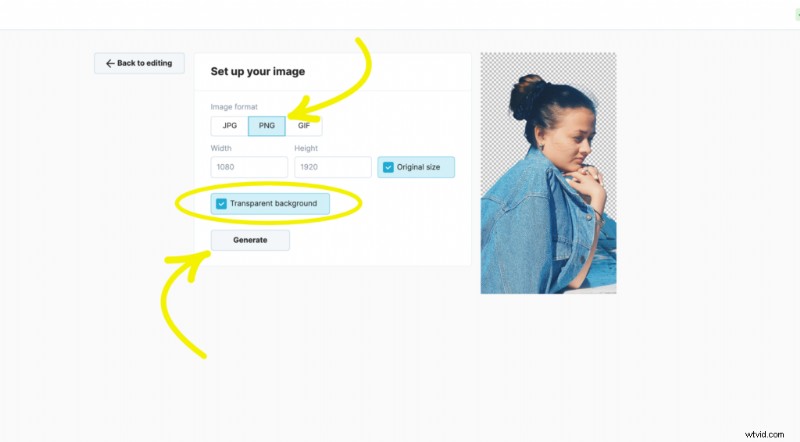Image resolution: width=800 pixels, height=442 pixels.
Task: Click the Image format label
Action: pyautogui.click(x=234, y=107)
